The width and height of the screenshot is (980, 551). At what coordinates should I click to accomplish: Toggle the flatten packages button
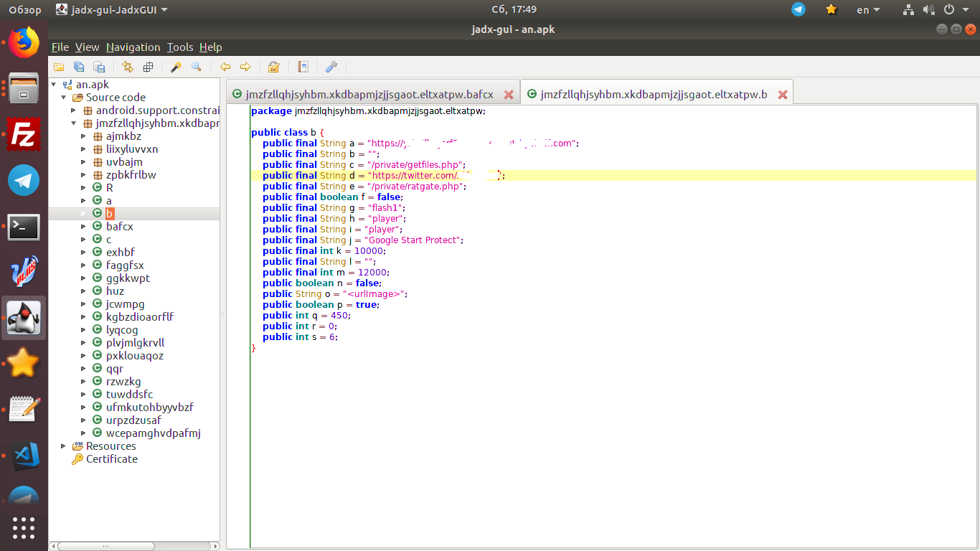coord(149,67)
